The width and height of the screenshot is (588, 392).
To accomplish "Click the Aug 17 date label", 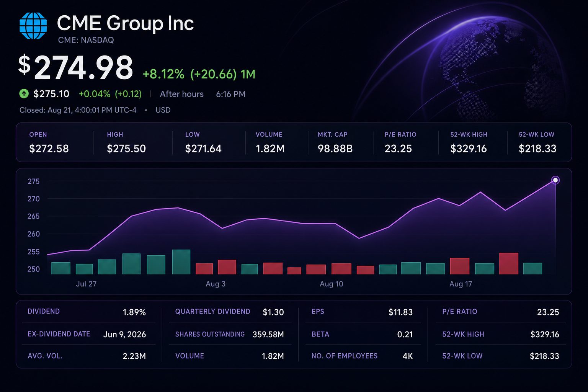I will pyautogui.click(x=461, y=284).
